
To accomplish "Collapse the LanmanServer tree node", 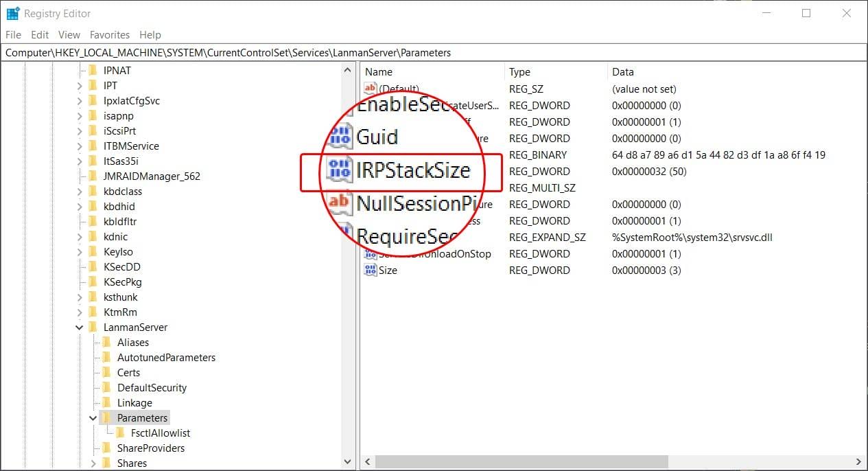I will coord(80,327).
